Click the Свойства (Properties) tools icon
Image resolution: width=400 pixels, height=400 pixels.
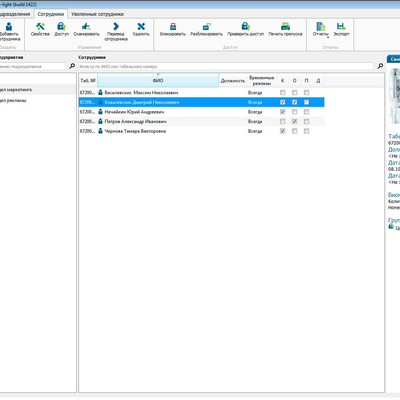pyautogui.click(x=40, y=26)
